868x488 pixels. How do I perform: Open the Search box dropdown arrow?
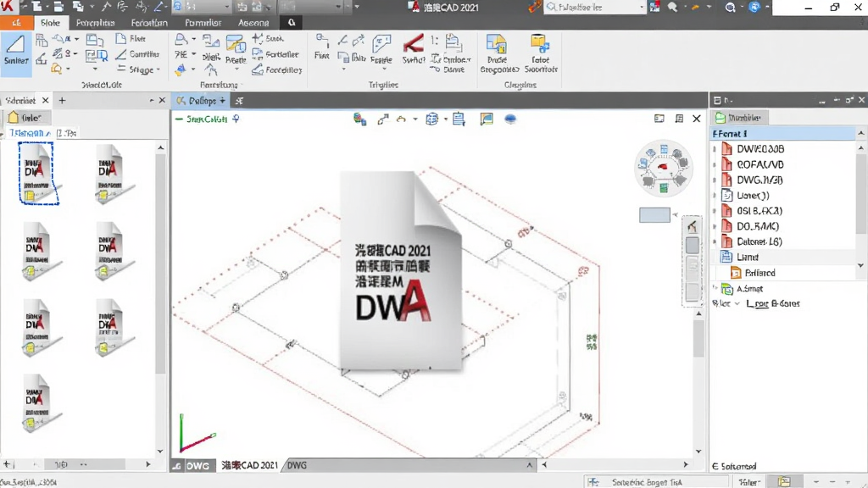tap(642, 7)
